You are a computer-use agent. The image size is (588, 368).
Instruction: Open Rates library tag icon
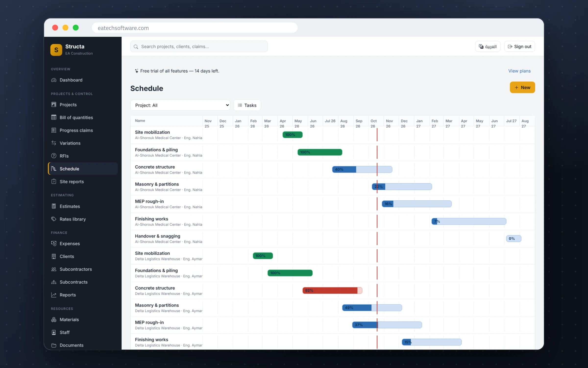(54, 219)
